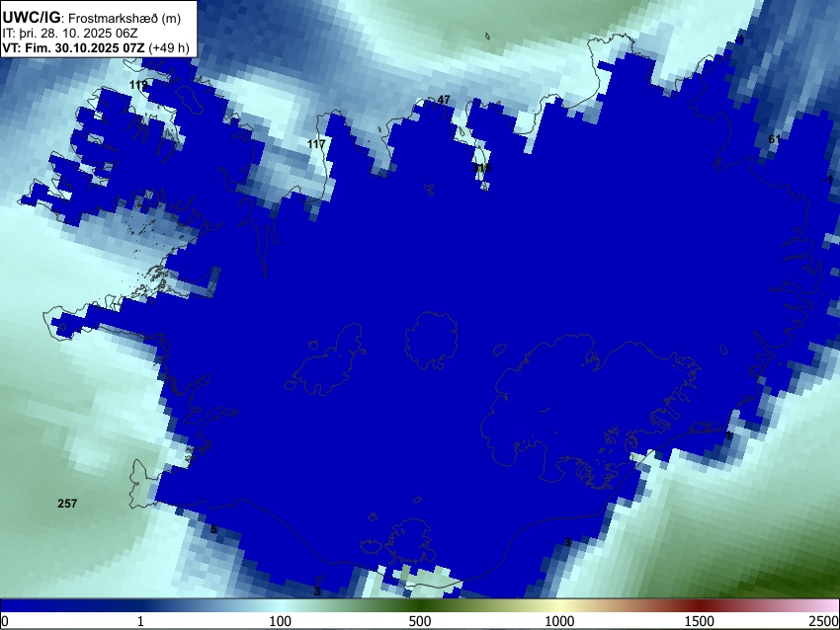Click the map value label '61'
Viewport: 840px width, 630px height.
[x=774, y=139]
